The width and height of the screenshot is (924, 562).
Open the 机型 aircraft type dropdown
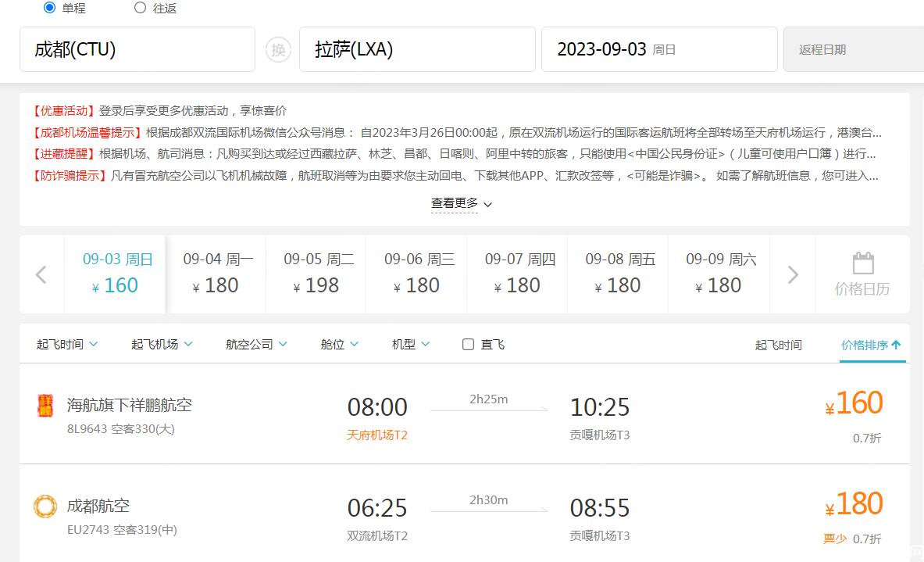411,345
